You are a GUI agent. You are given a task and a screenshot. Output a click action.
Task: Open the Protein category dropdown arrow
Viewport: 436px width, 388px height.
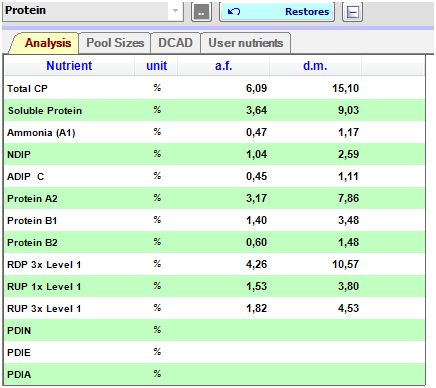click(175, 11)
